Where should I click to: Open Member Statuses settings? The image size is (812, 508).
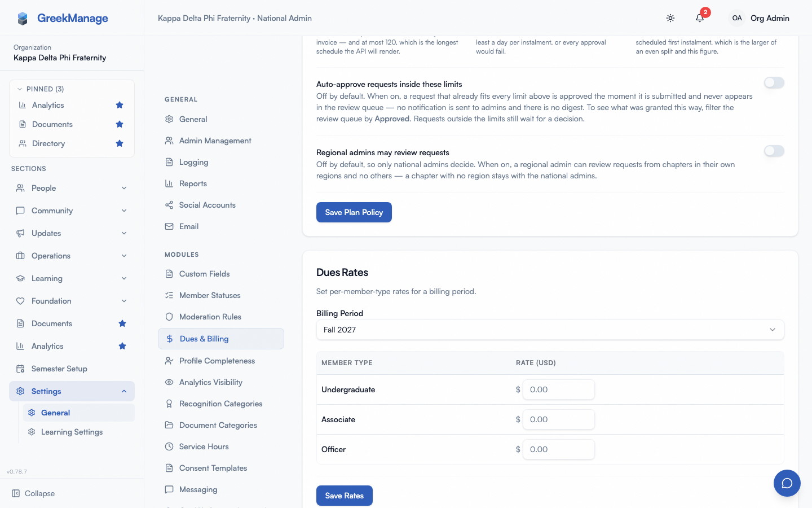click(x=221, y=295)
